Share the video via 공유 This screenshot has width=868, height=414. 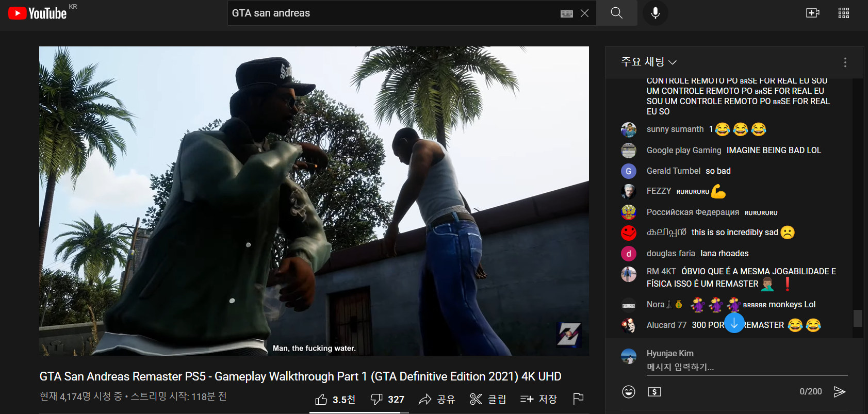437,399
